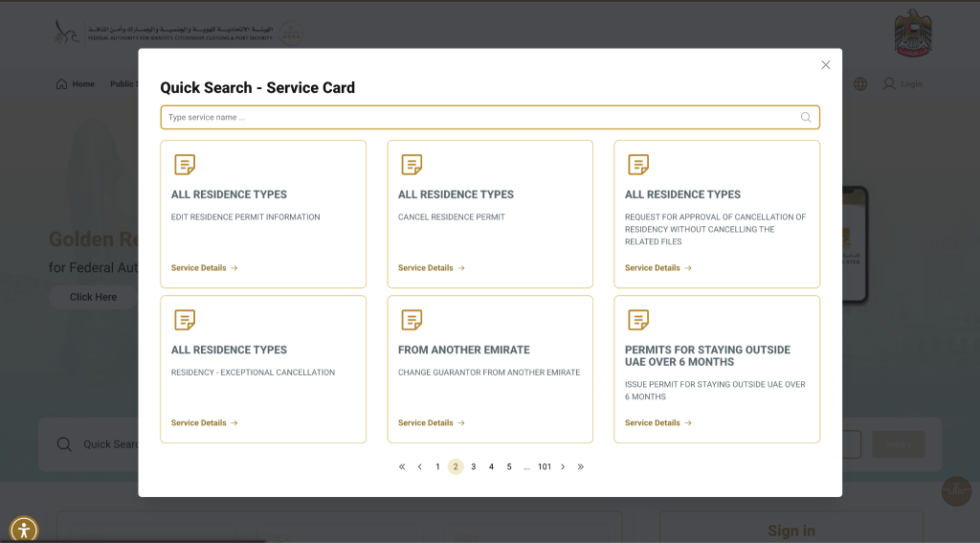Screen dimensions: 980x543
Task: Jump to last page of results
Action: click(x=581, y=466)
